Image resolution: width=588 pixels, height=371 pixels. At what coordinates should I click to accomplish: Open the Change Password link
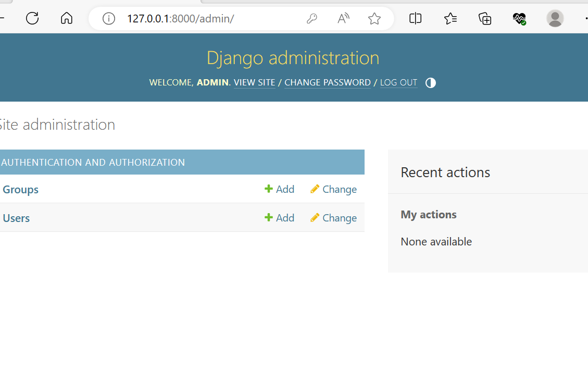(327, 82)
